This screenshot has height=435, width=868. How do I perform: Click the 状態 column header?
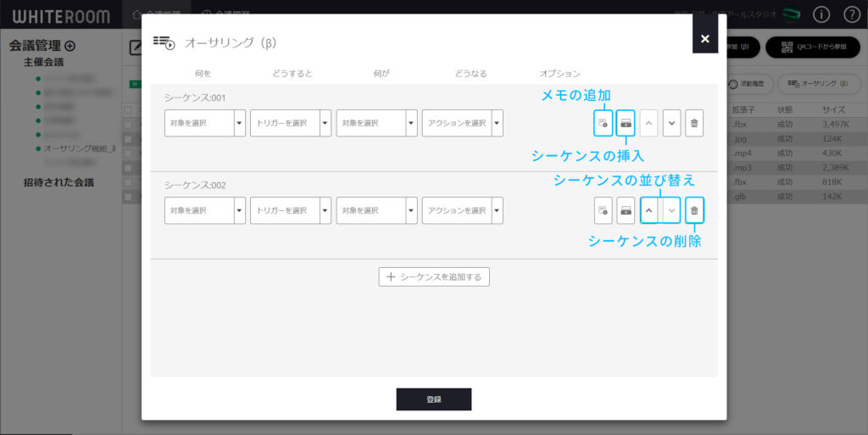coord(785,109)
